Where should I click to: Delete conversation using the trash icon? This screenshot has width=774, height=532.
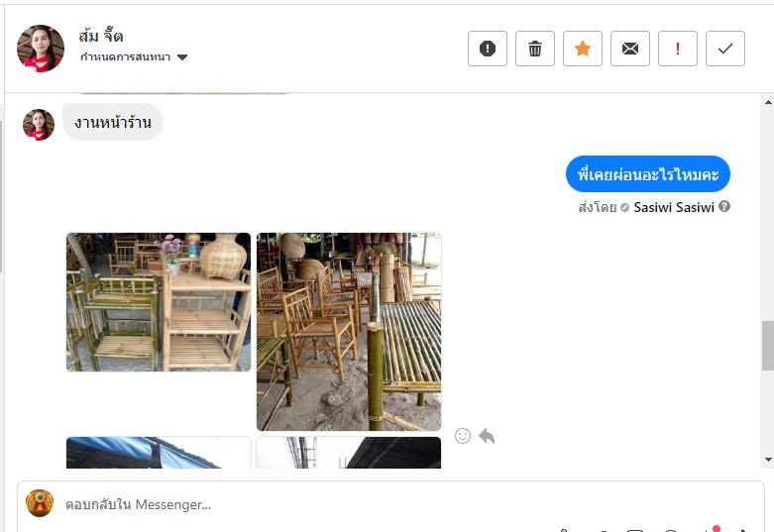[x=534, y=49]
